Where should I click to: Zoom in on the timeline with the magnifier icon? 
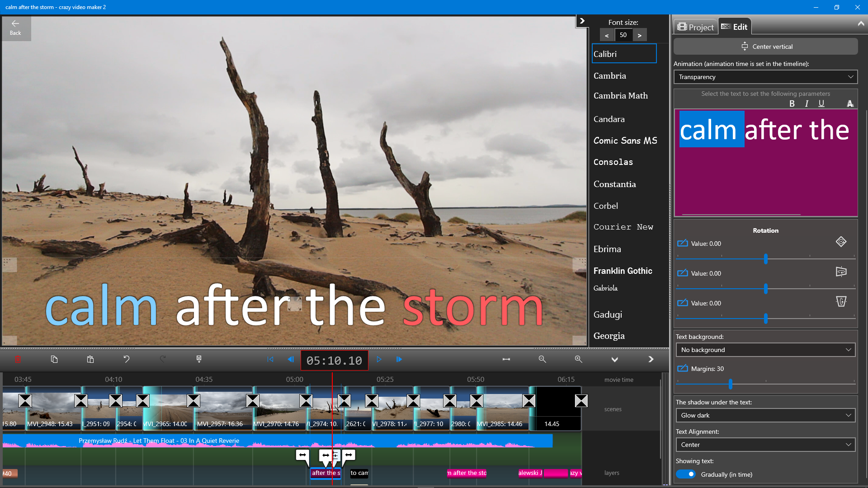tap(578, 359)
